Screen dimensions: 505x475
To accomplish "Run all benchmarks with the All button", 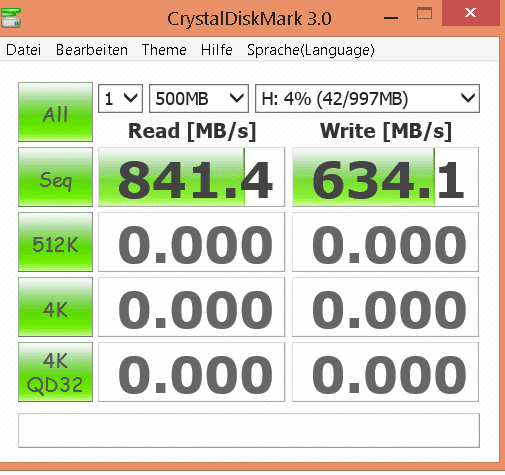I will 55,112.
